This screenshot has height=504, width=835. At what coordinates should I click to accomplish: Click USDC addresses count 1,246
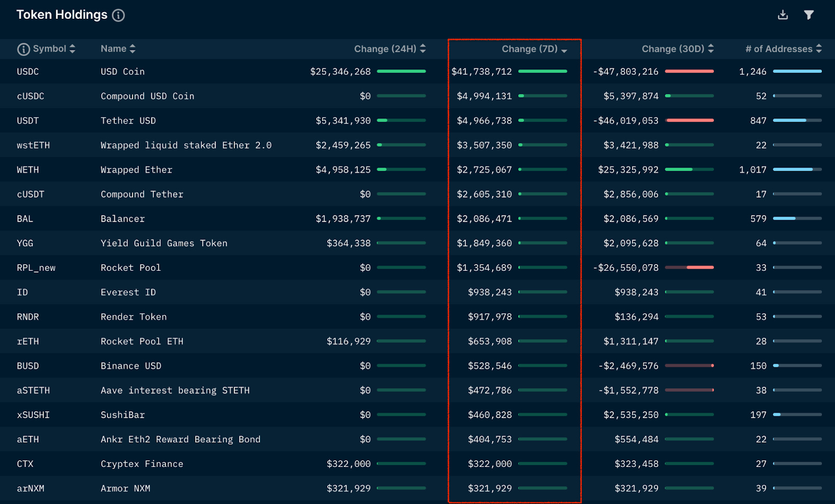coord(753,71)
